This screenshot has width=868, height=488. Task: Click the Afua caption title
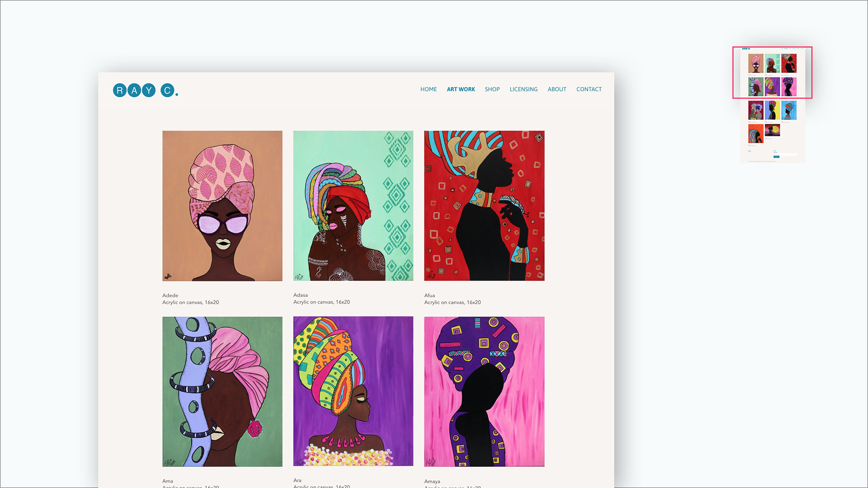click(429, 296)
